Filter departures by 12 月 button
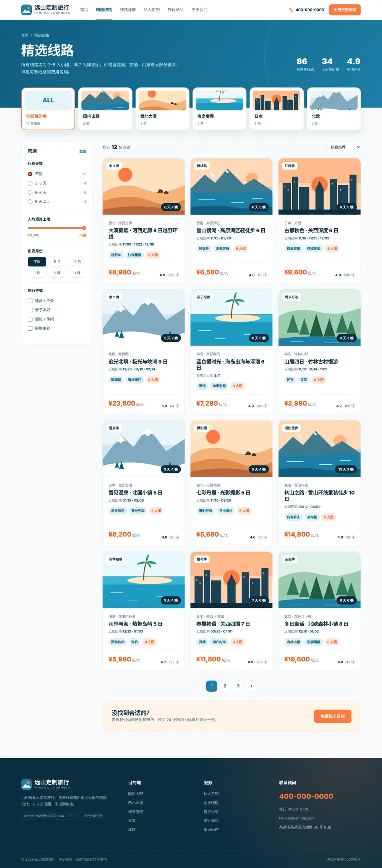The height and width of the screenshot is (868, 382). (77, 262)
